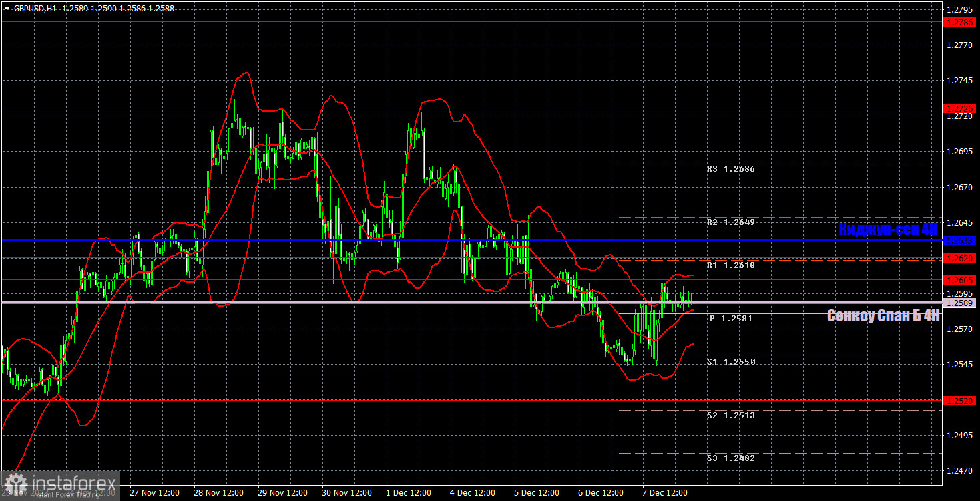Click the 7 Dec 12:00 time label
Screen dimensions: 980x501
click(665, 493)
